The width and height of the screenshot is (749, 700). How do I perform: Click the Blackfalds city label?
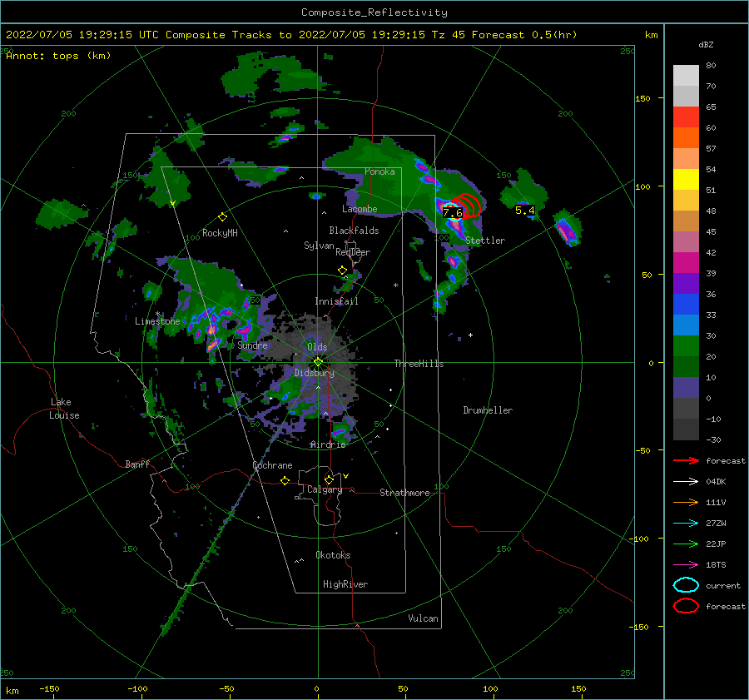pyautogui.click(x=354, y=231)
